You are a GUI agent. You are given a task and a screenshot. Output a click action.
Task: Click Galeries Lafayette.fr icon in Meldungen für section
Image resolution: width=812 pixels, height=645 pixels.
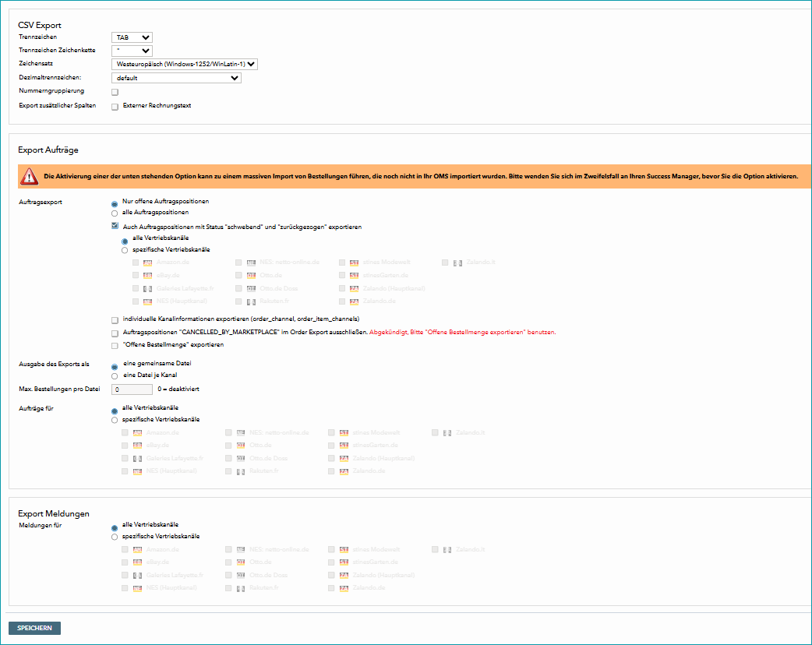[x=137, y=576]
